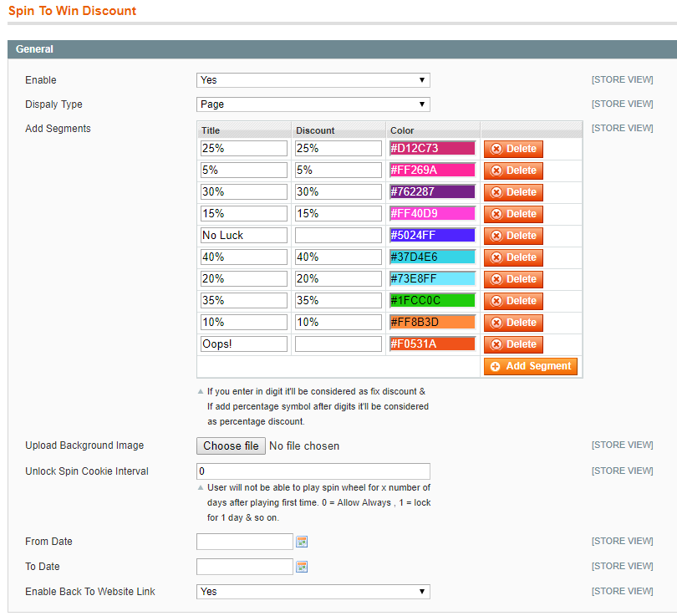Pick the #D12C73 color field

click(432, 149)
